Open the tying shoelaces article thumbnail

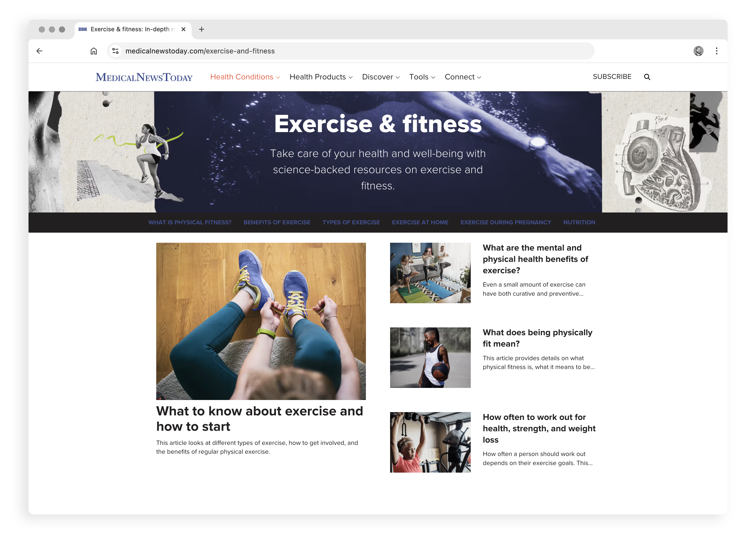(x=261, y=321)
